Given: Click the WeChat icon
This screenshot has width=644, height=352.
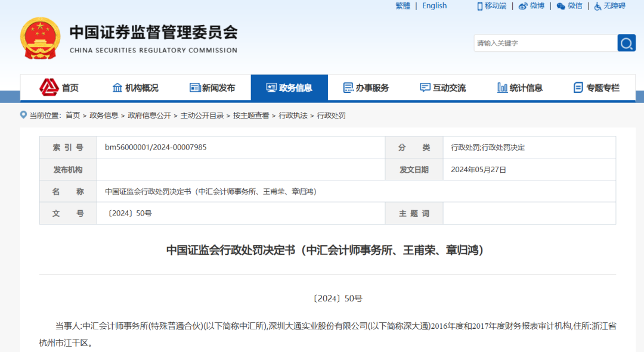Looking at the screenshot, I should 561,6.
